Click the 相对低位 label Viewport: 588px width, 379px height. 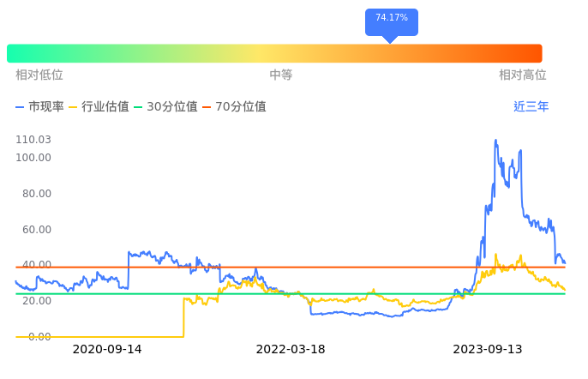pos(39,75)
